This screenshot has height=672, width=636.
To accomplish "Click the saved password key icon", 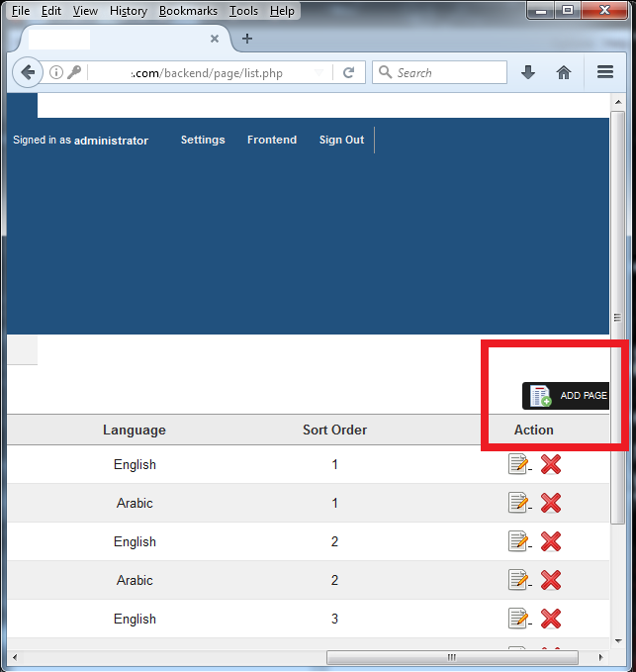I will coord(74,72).
